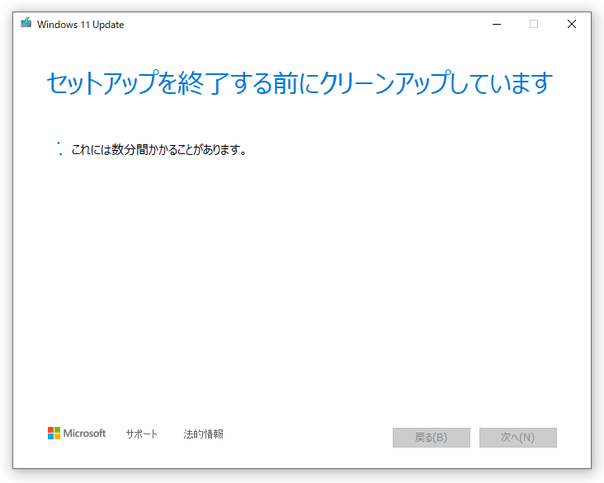Click the Windows 11 Update title text

[81, 25]
